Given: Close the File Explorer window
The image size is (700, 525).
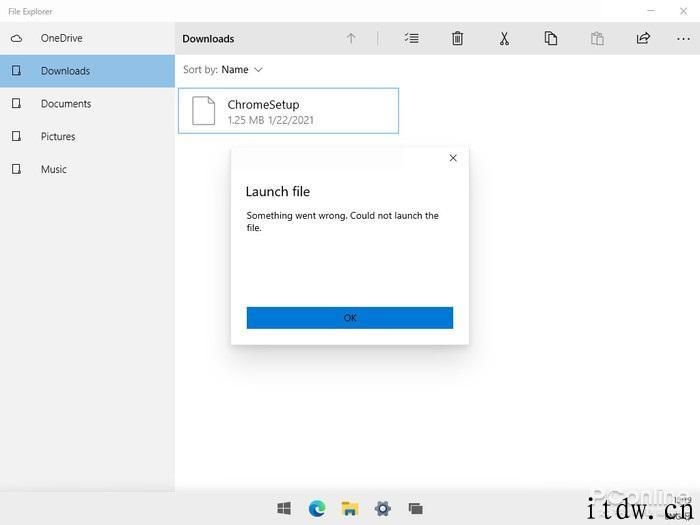Looking at the screenshot, I should (x=683, y=11).
